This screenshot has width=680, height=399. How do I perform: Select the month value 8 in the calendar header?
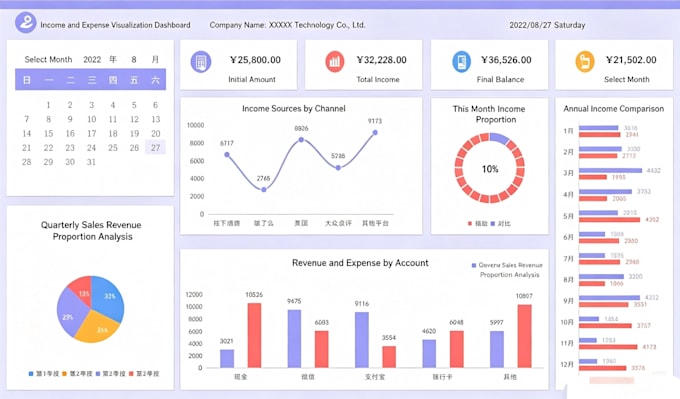point(134,59)
